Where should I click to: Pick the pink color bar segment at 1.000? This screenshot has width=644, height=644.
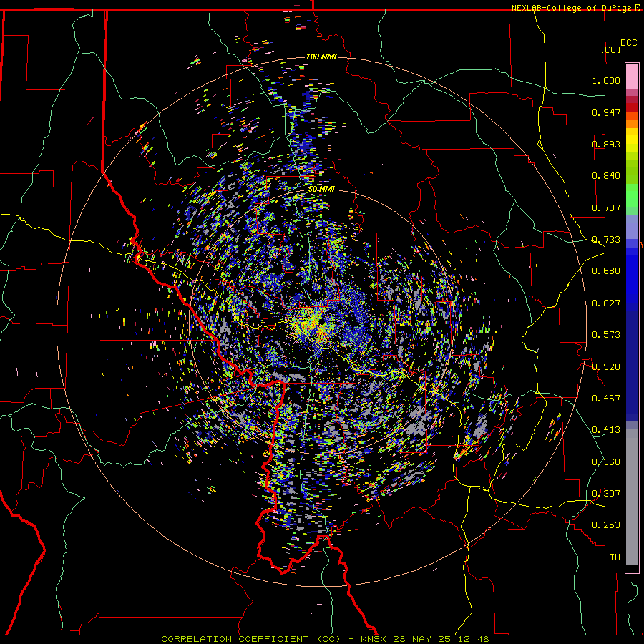(x=632, y=77)
